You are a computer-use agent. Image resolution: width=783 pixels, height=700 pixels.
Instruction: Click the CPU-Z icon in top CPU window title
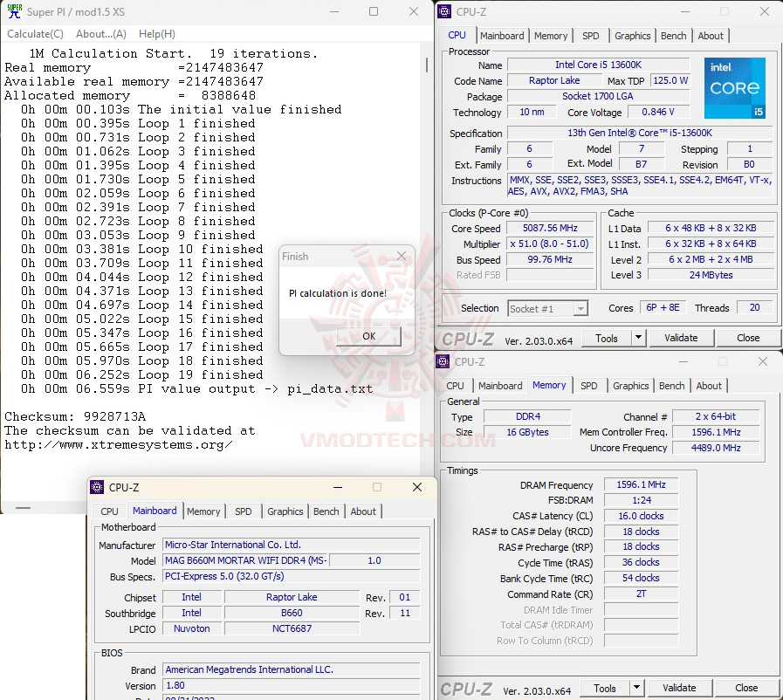(443, 11)
